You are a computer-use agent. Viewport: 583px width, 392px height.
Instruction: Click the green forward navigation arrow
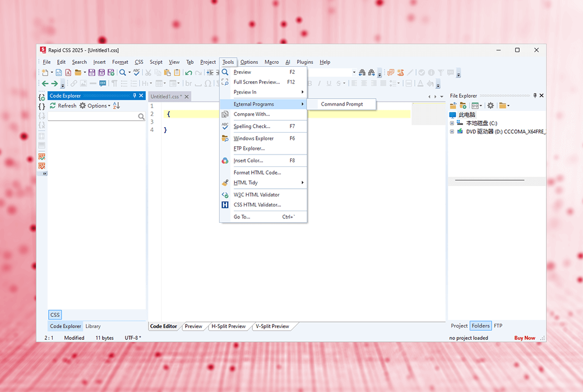(x=54, y=83)
